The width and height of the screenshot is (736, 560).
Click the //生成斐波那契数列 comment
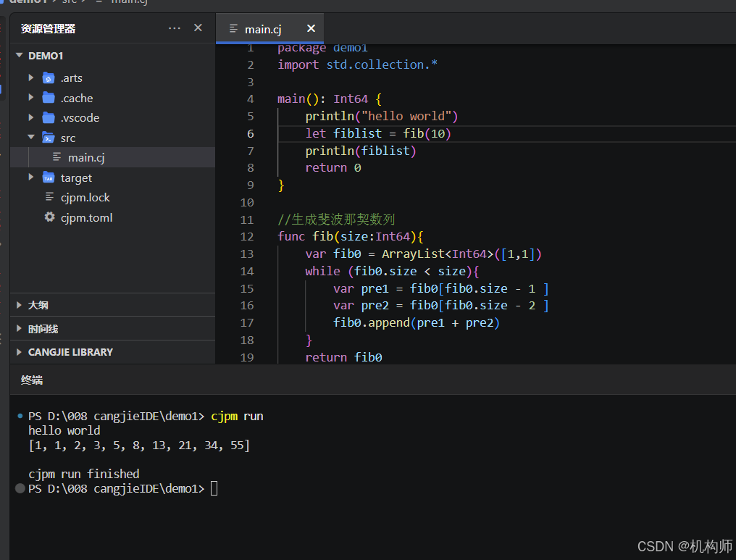(336, 220)
